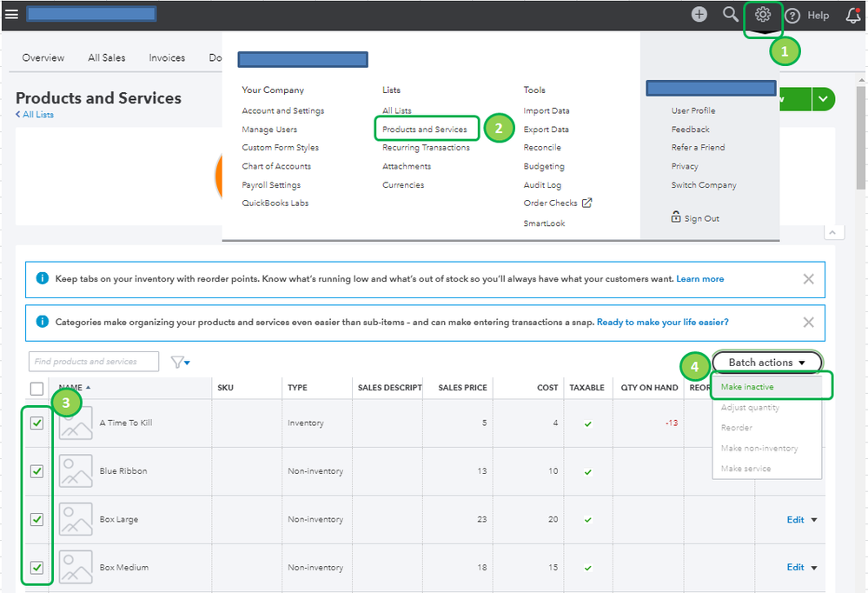The image size is (868, 593).
Task: Click the Help question mark icon
Action: pyautogui.click(x=792, y=16)
